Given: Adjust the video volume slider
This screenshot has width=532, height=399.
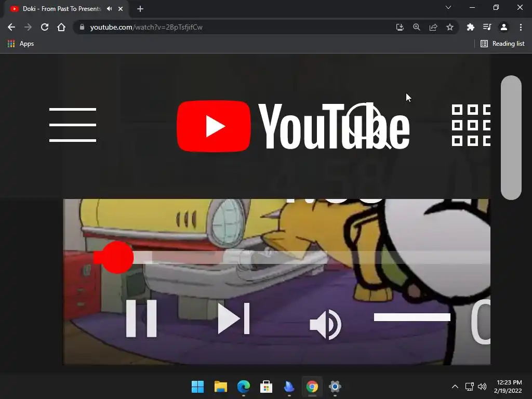Looking at the screenshot, I should click(412, 317).
